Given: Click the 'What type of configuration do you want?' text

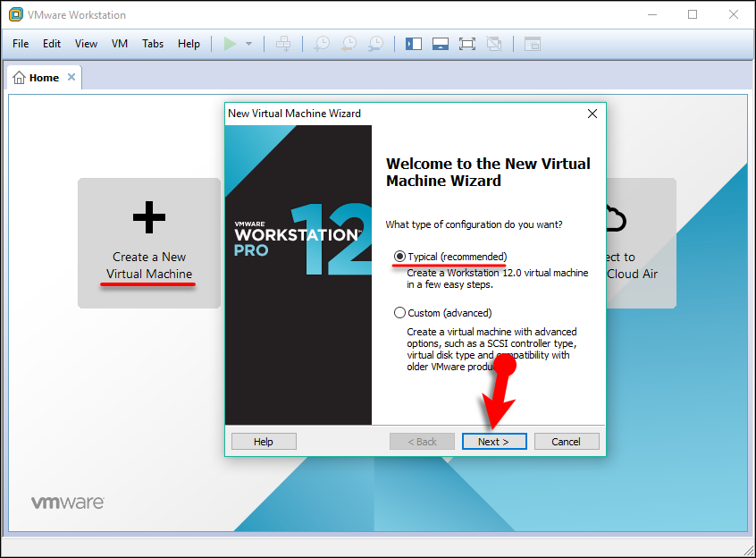Looking at the screenshot, I should [474, 224].
